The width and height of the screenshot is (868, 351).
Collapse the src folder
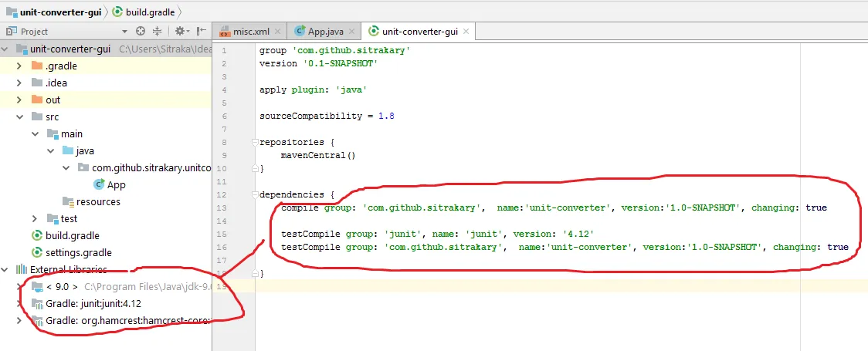[x=19, y=116]
